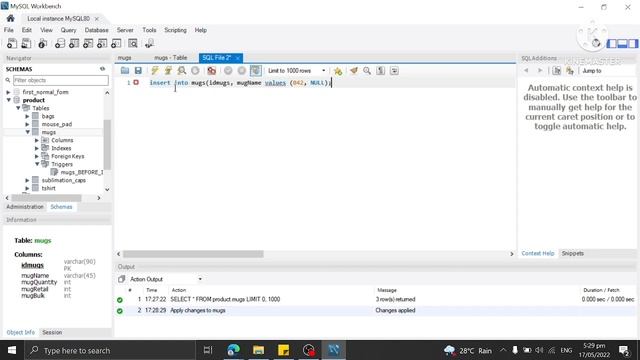Go to the Workbench home screen icon
Image resolution: width=640 pixels, height=360 pixels.
click(10, 18)
